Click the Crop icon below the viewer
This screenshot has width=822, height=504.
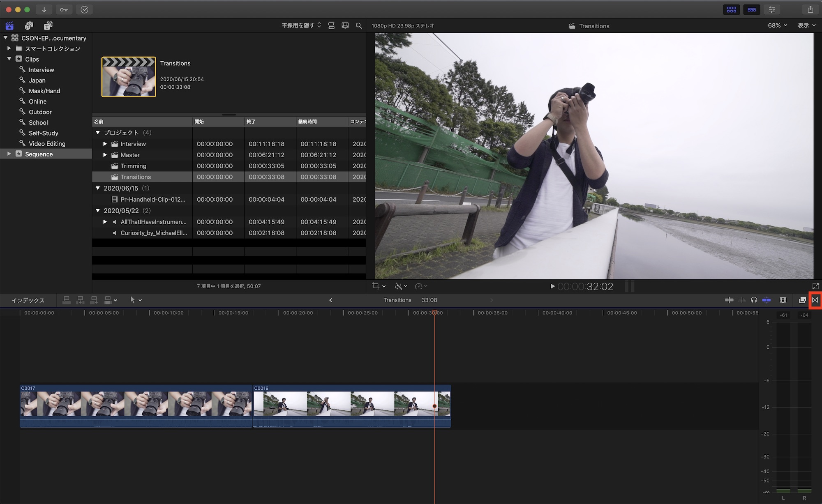(x=376, y=286)
